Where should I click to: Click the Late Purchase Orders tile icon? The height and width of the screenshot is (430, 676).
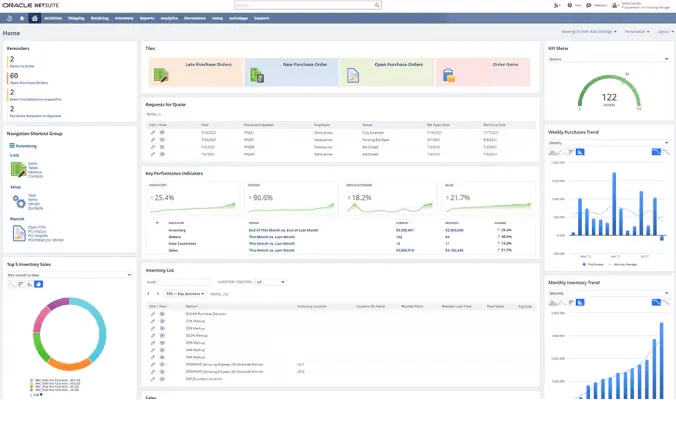pos(160,73)
